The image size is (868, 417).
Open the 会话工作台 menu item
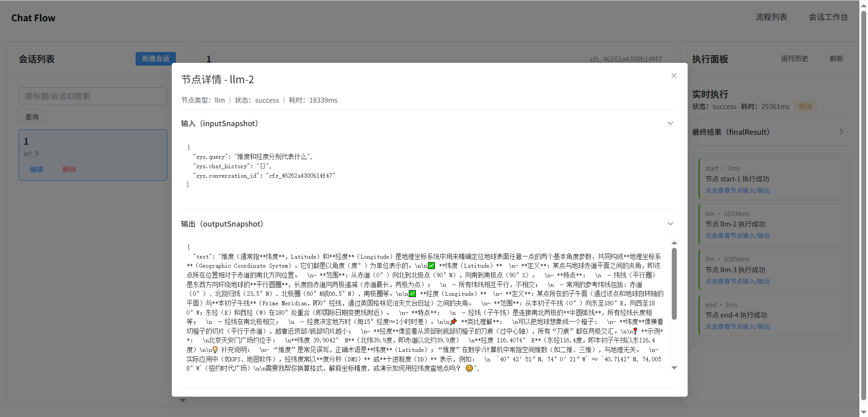point(828,17)
